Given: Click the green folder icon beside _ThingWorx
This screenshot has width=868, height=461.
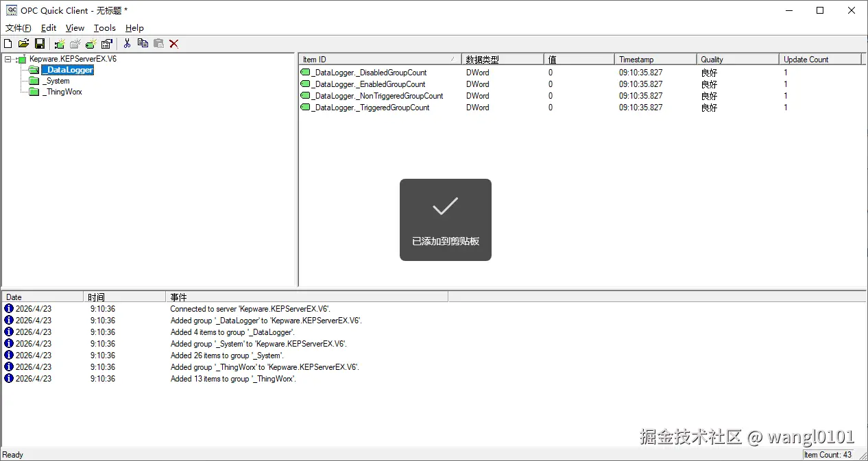Looking at the screenshot, I should pos(34,92).
